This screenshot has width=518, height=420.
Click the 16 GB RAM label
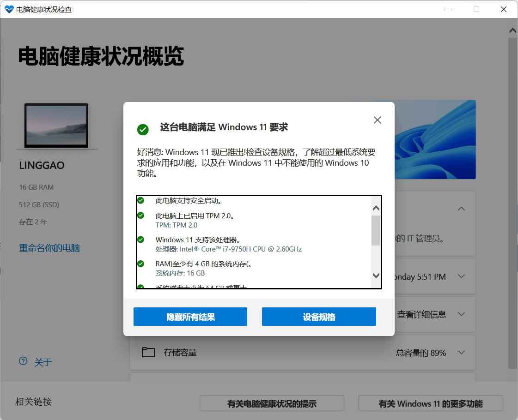tap(37, 187)
